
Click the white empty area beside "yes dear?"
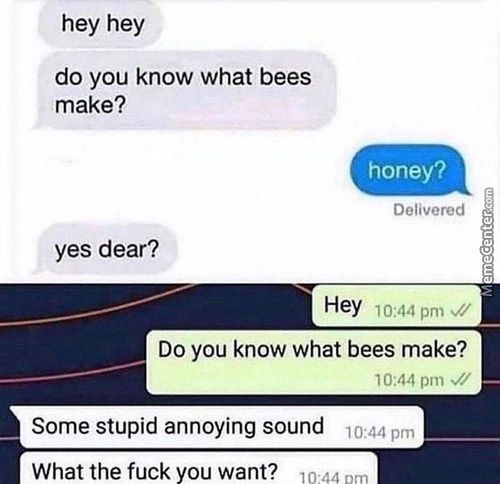(317, 250)
